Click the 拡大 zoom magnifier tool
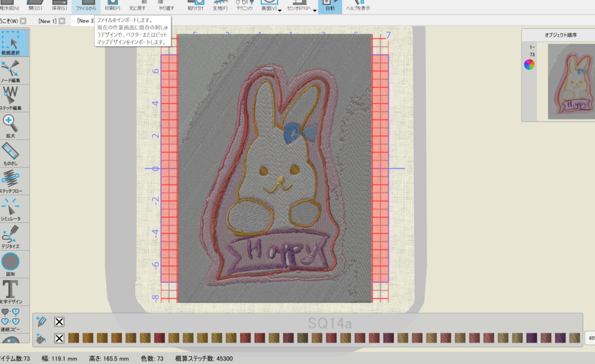The width and height of the screenshot is (595, 364). click(12, 125)
